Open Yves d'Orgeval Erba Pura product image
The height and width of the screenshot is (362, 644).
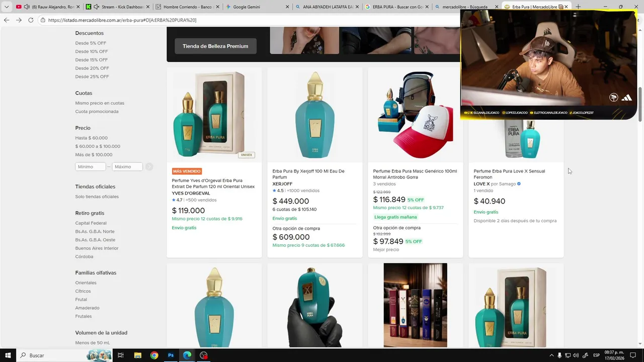tap(214, 115)
